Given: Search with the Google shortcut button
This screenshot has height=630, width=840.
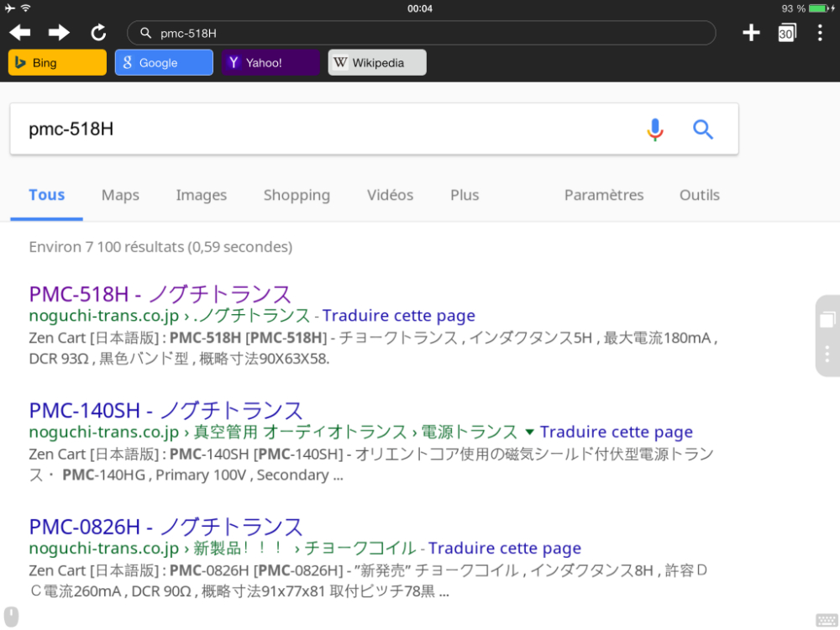Looking at the screenshot, I should (164, 63).
